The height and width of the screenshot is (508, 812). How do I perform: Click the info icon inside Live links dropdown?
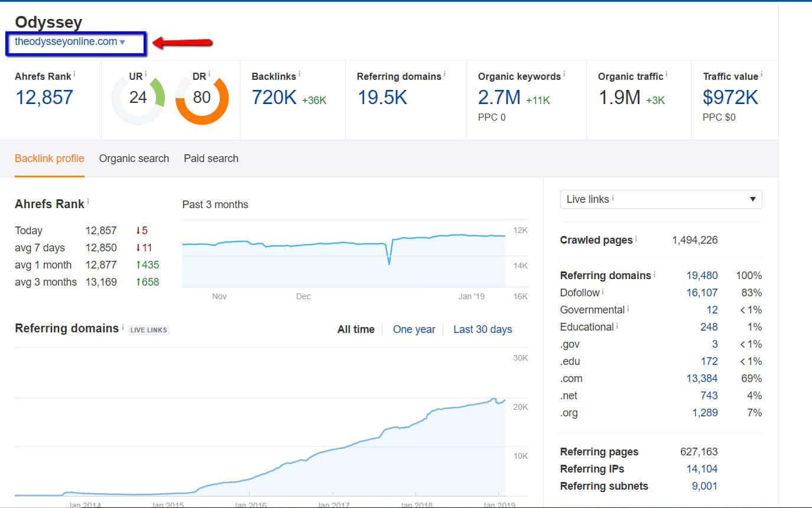click(x=612, y=198)
